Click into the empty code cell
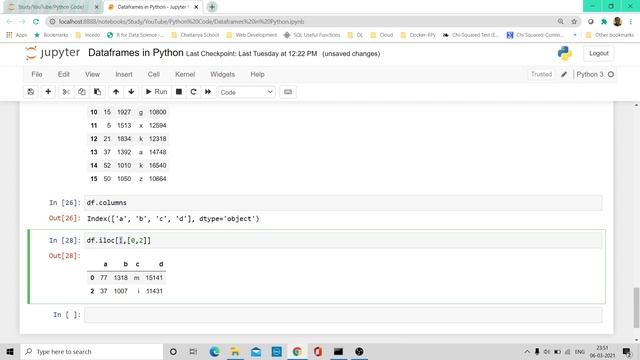The width and height of the screenshot is (640, 360). tap(343, 315)
